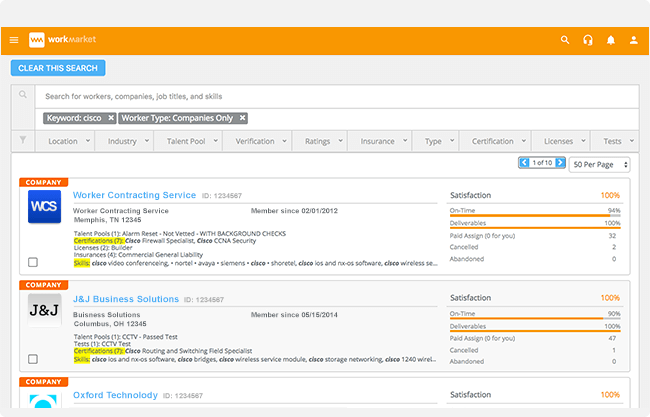
Task: Click Memphis, TN 12345 location text
Action: coord(107,220)
